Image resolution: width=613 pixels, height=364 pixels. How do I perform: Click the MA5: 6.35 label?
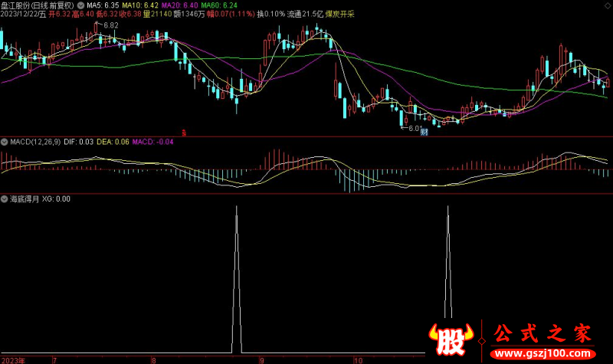click(x=103, y=5)
